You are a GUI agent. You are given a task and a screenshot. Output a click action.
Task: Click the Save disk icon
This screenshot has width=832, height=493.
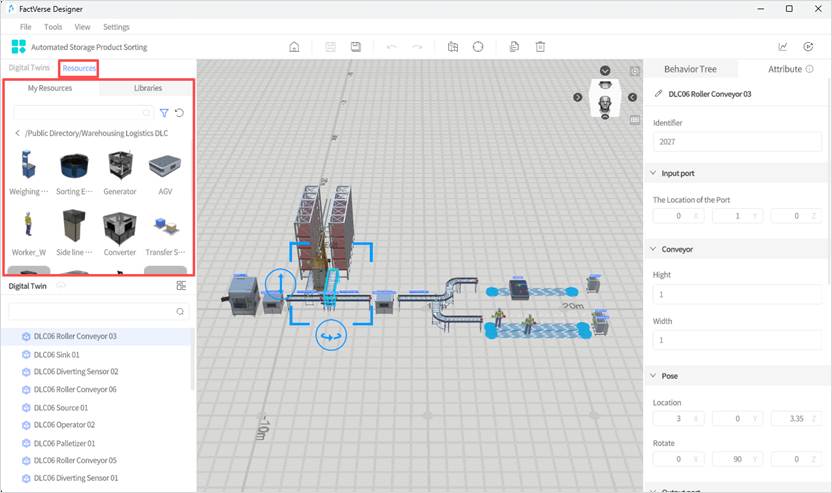[x=356, y=47]
